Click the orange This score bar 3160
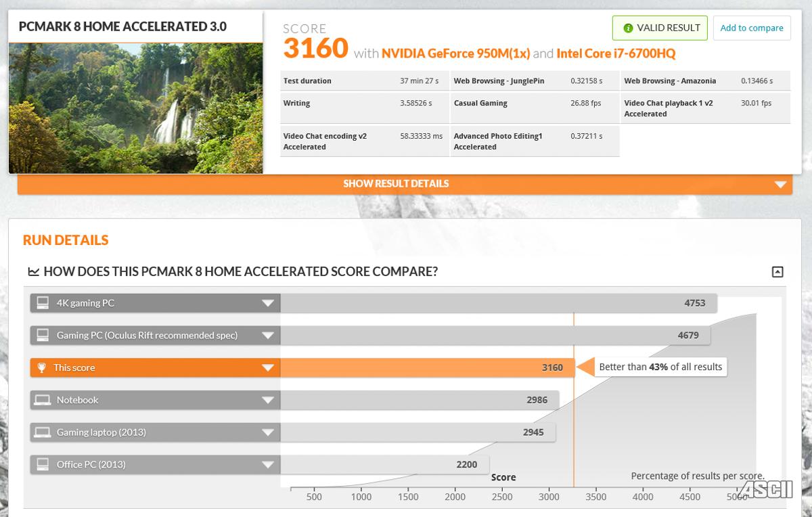 (x=428, y=368)
